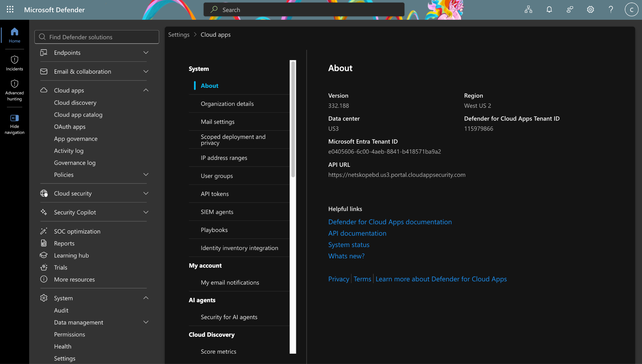Click the Reports document icon
The width and height of the screenshot is (642, 364).
44,243
